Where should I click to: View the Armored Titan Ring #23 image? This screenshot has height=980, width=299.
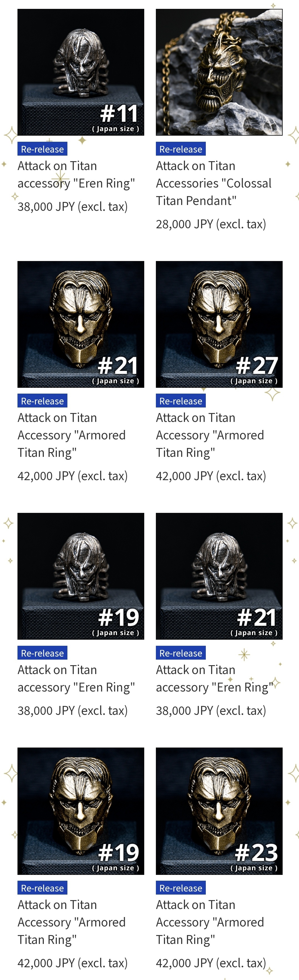tap(219, 811)
